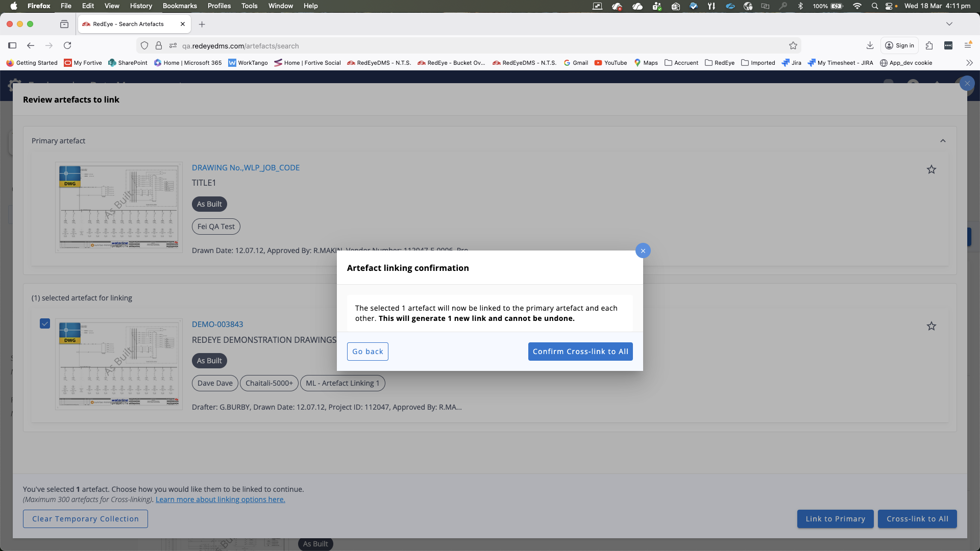Show more bookmarks overflow chevron
980x551 pixels.
click(x=969, y=63)
